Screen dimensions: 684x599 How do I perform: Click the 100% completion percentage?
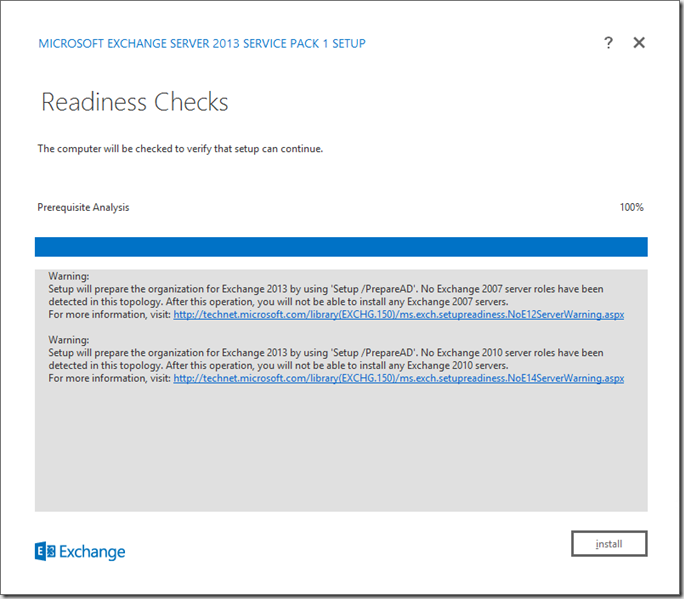coord(631,207)
